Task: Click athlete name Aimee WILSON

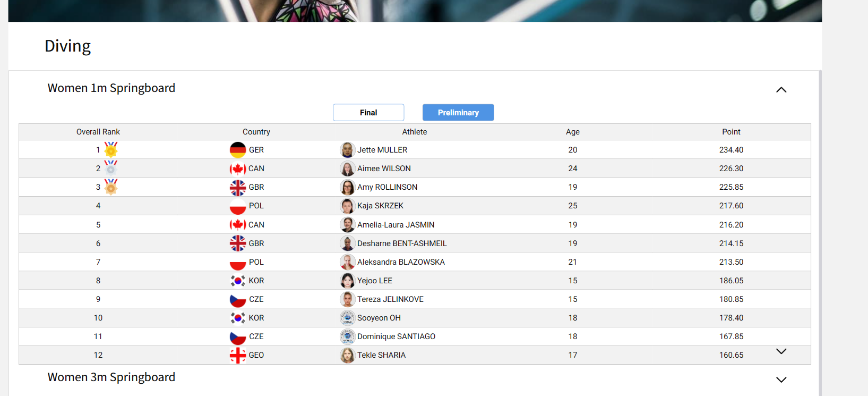Action: pyautogui.click(x=384, y=168)
